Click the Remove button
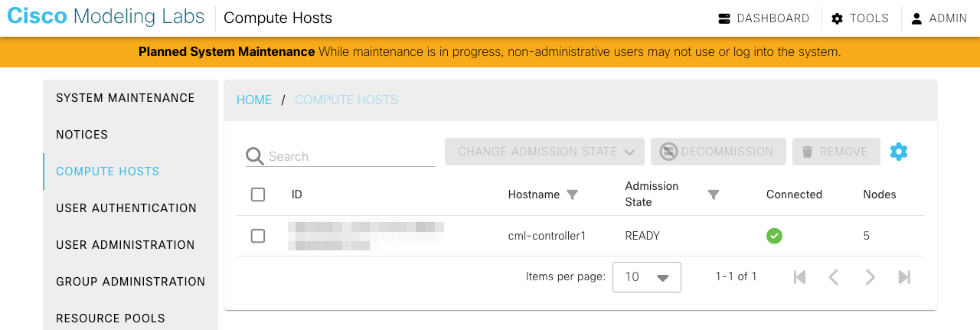Image resolution: width=980 pixels, height=330 pixels. pos(835,152)
